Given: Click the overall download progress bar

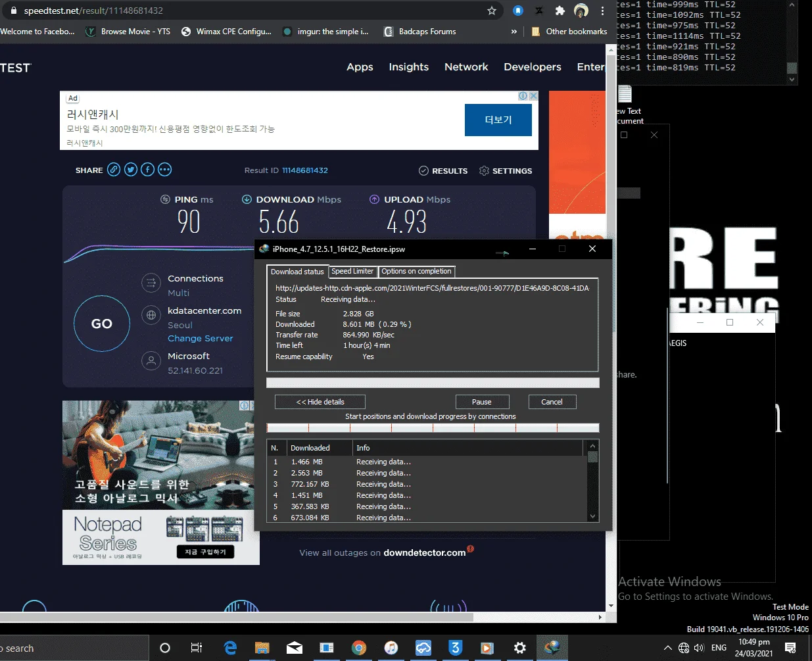Looking at the screenshot, I should (x=433, y=383).
